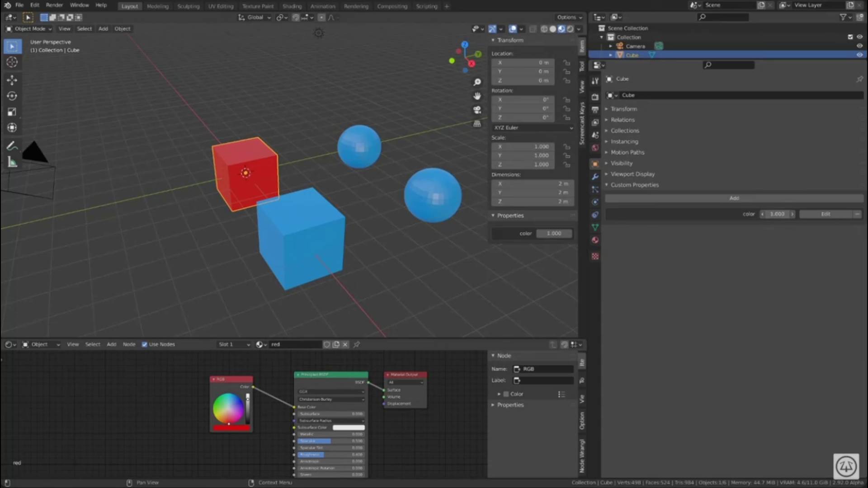Click the Add custom property button
868x488 pixels.
[734, 198]
